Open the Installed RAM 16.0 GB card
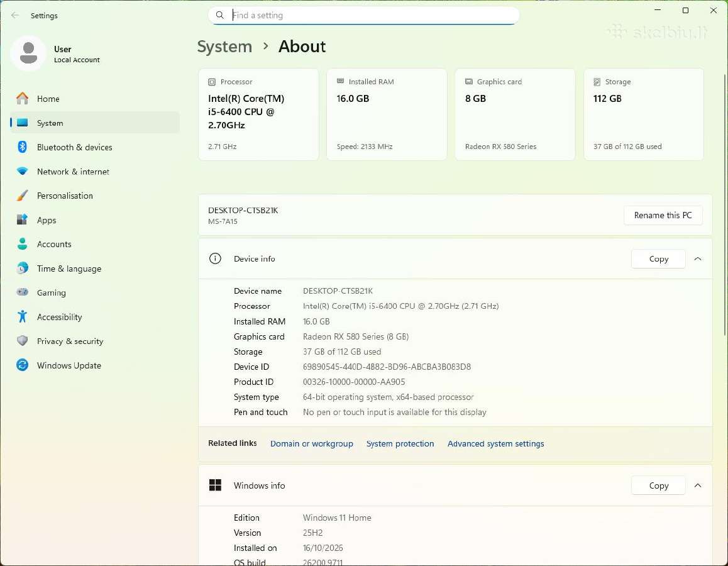This screenshot has width=728, height=566. pyautogui.click(x=387, y=114)
